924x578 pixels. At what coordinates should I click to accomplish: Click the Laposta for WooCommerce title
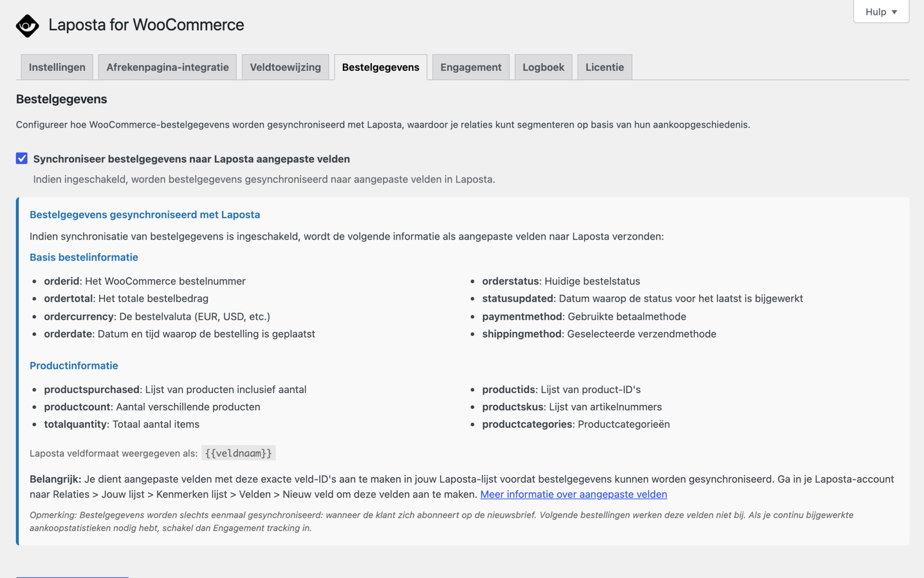146,25
